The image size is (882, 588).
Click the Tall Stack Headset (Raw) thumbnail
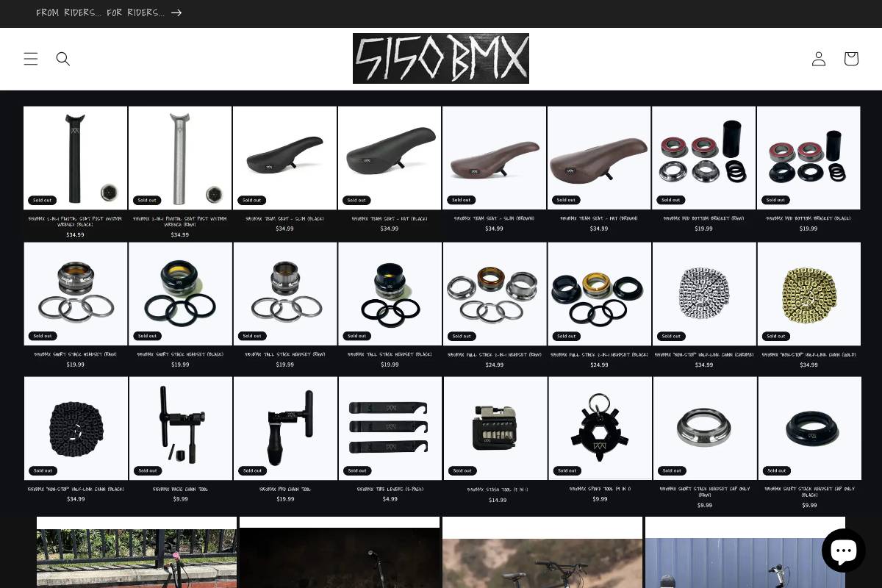click(x=285, y=293)
